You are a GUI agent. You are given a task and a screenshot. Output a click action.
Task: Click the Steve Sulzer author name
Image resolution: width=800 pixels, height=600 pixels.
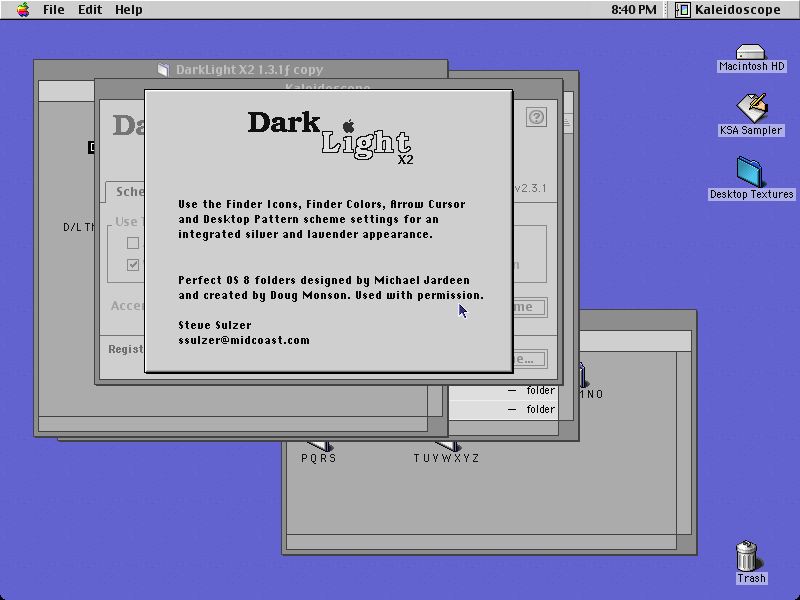[x=215, y=325]
